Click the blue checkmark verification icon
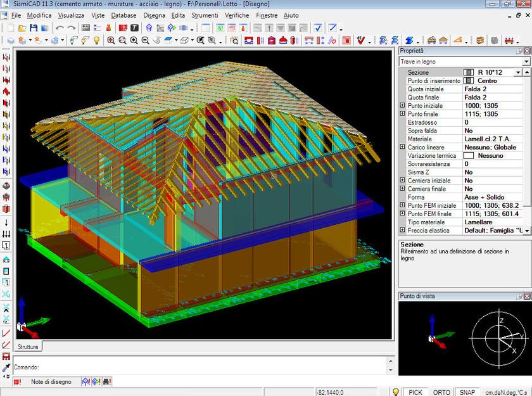The width and height of the screenshot is (532, 396). (318, 28)
